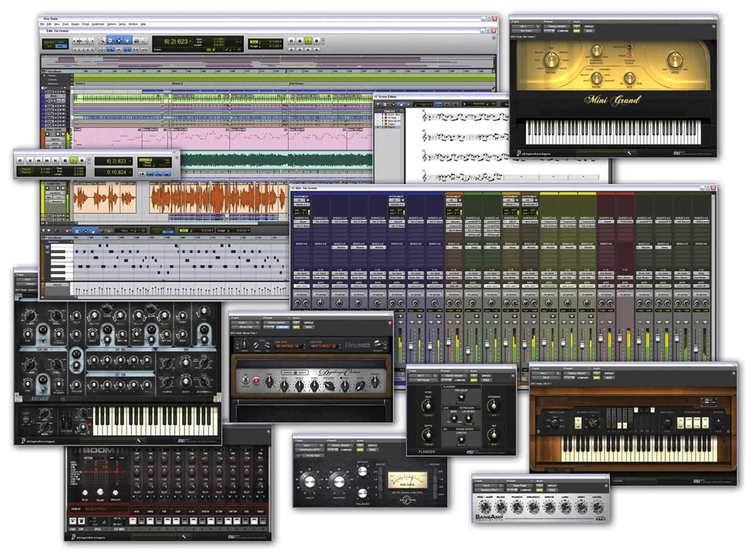
Task: Select the Pencil tool in the toolbar
Action: tap(144, 41)
